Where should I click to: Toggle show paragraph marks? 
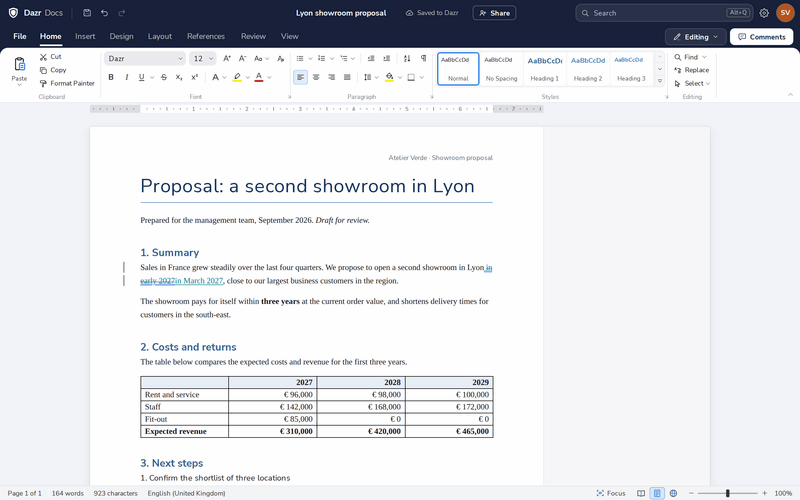423,58
